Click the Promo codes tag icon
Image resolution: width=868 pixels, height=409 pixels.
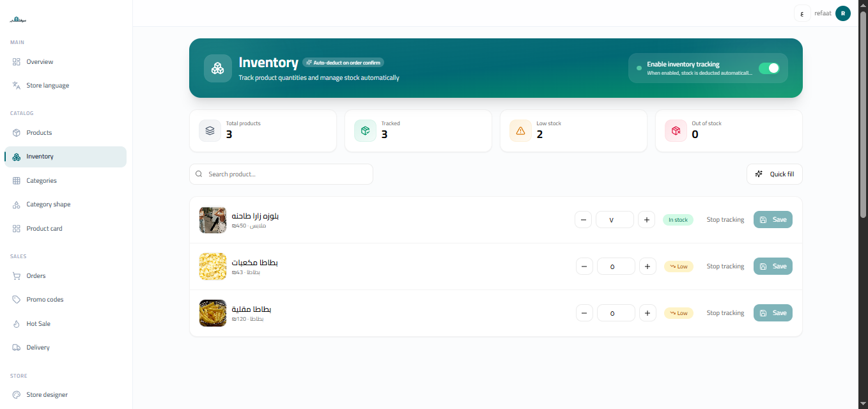(x=17, y=300)
